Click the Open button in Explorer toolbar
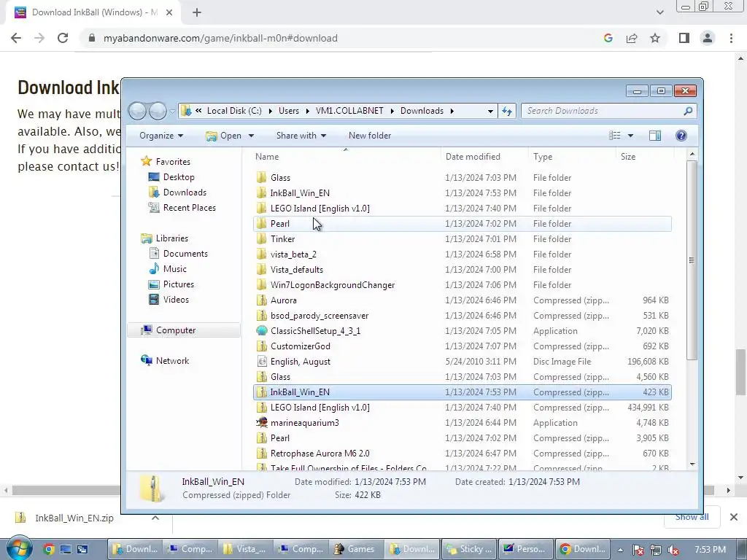This screenshot has width=747, height=560. point(224,136)
